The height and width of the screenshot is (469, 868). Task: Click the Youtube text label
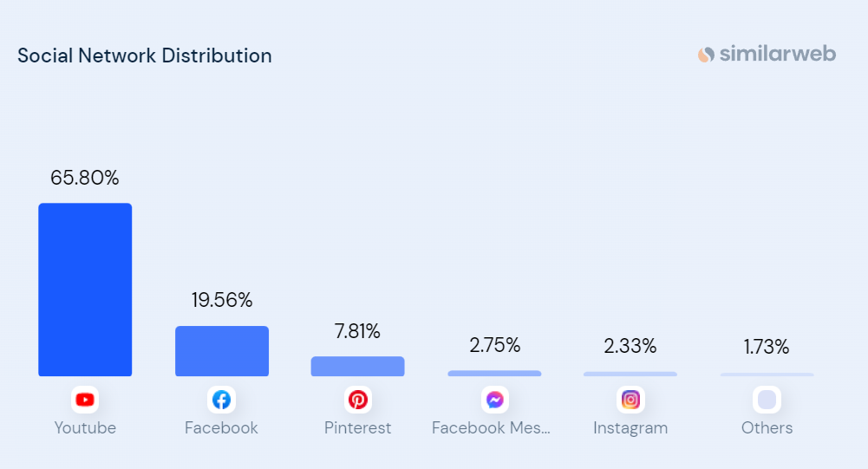tap(85, 427)
